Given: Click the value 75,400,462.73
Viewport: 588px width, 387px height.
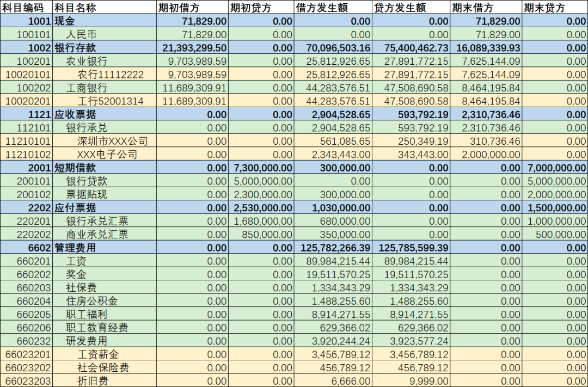Looking at the screenshot, I should (x=411, y=47).
